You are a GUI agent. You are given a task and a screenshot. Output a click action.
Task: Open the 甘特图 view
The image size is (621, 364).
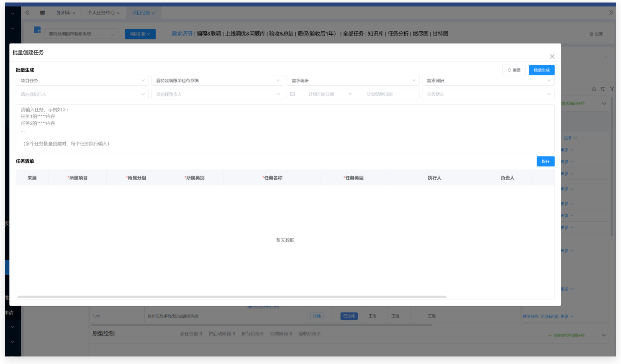tap(440, 33)
